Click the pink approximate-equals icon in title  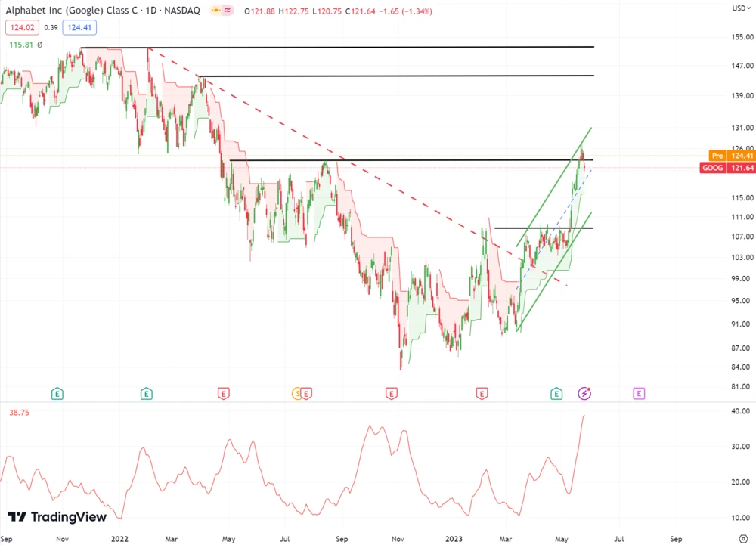coord(229,10)
